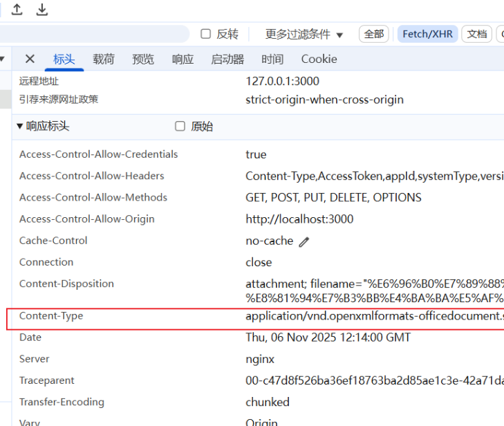The height and width of the screenshot is (426, 504).
Task: Enable the 反转 invert checkbox
Action: coord(206,34)
